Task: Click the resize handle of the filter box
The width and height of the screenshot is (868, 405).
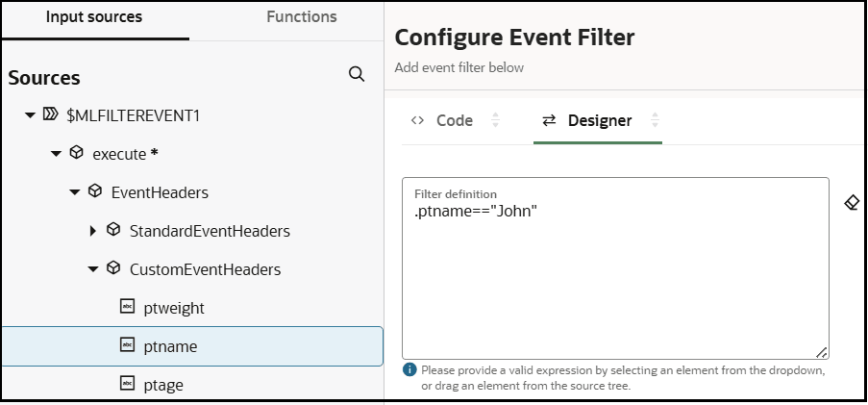Action: coord(823,353)
